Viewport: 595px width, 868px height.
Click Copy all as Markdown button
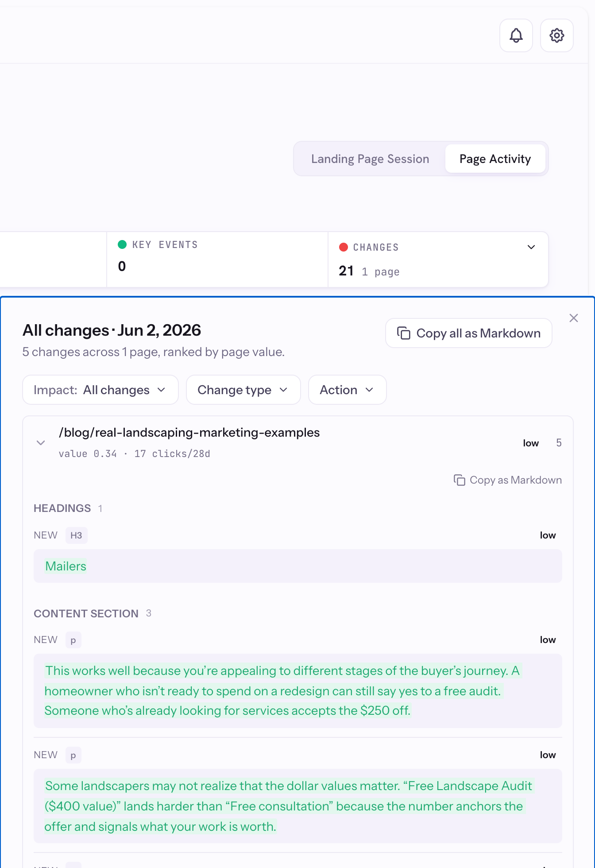[469, 333]
